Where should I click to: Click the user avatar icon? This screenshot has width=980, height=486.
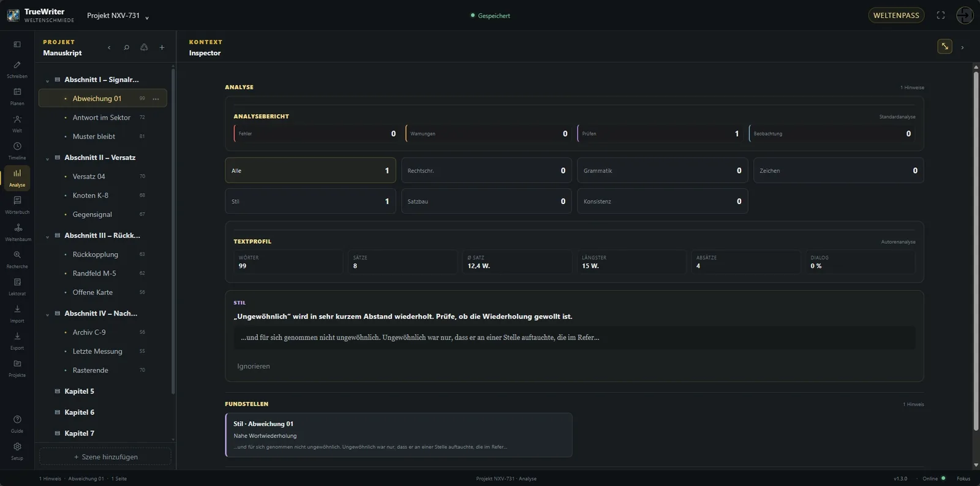pos(965,15)
